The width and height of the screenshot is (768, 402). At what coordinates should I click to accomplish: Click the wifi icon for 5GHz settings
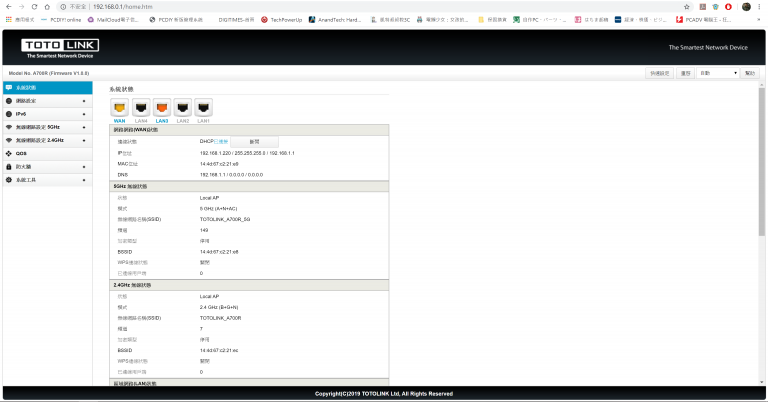[9, 127]
